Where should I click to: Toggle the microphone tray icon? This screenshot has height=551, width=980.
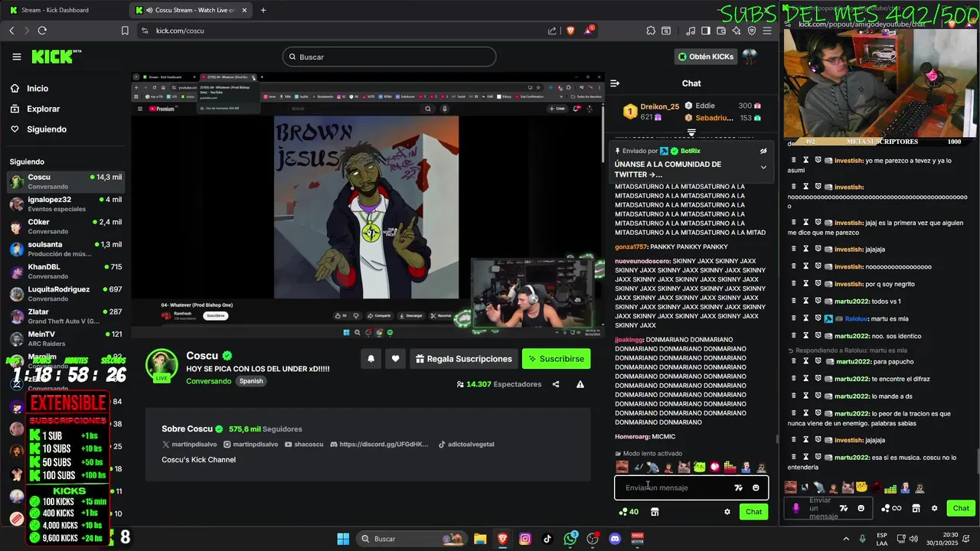[863, 539]
